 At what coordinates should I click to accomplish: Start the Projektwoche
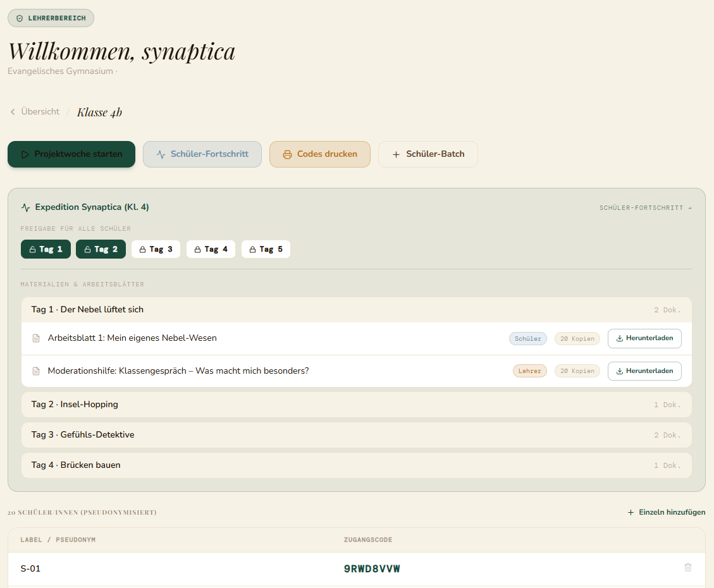[71, 154]
